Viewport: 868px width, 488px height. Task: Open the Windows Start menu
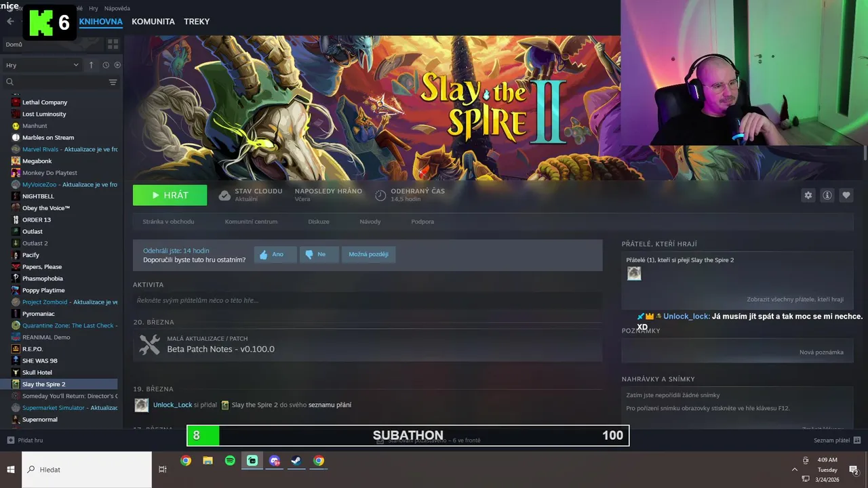click(x=11, y=469)
